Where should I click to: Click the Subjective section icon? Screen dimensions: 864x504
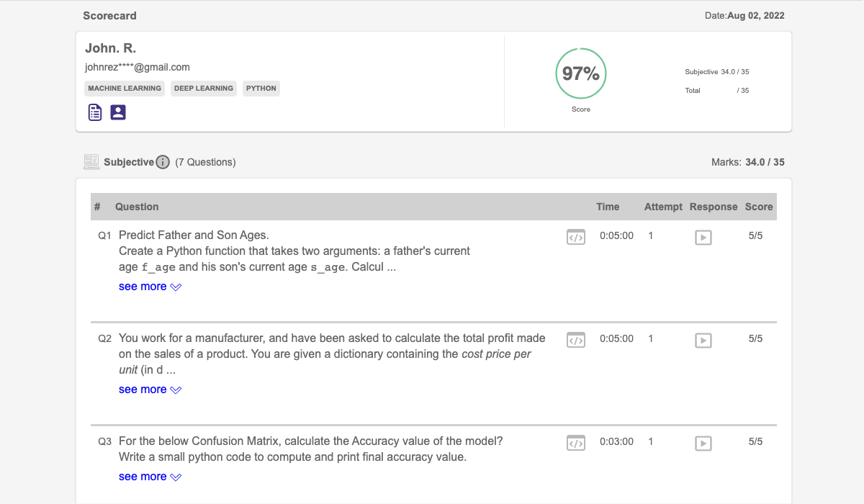tap(91, 162)
